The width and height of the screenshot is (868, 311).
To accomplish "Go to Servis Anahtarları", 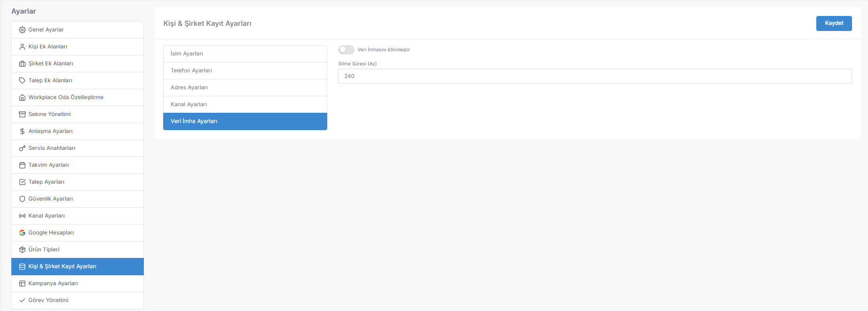I will pyautogui.click(x=78, y=148).
